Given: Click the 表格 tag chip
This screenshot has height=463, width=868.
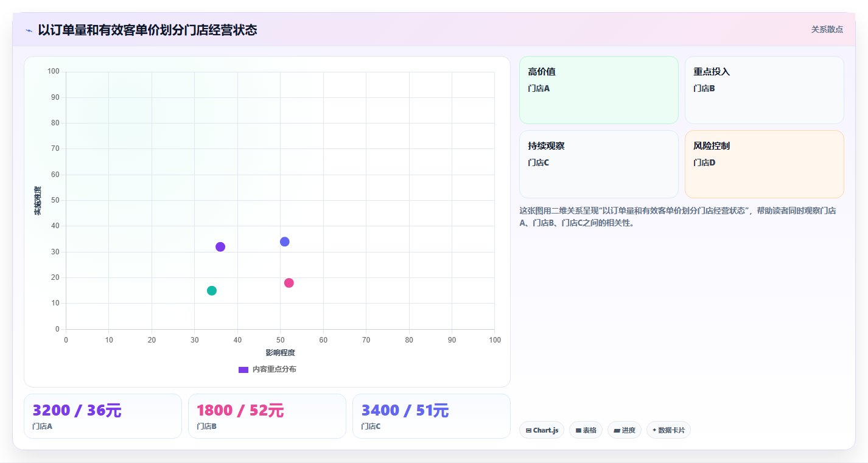Looking at the screenshot, I should 586,430.
